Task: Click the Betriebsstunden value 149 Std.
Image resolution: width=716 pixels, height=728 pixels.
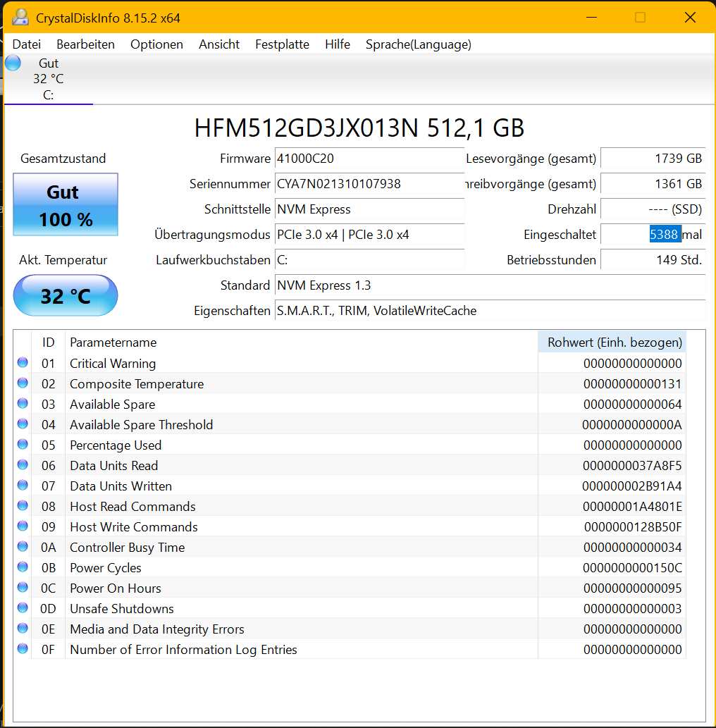Action: pyautogui.click(x=653, y=259)
